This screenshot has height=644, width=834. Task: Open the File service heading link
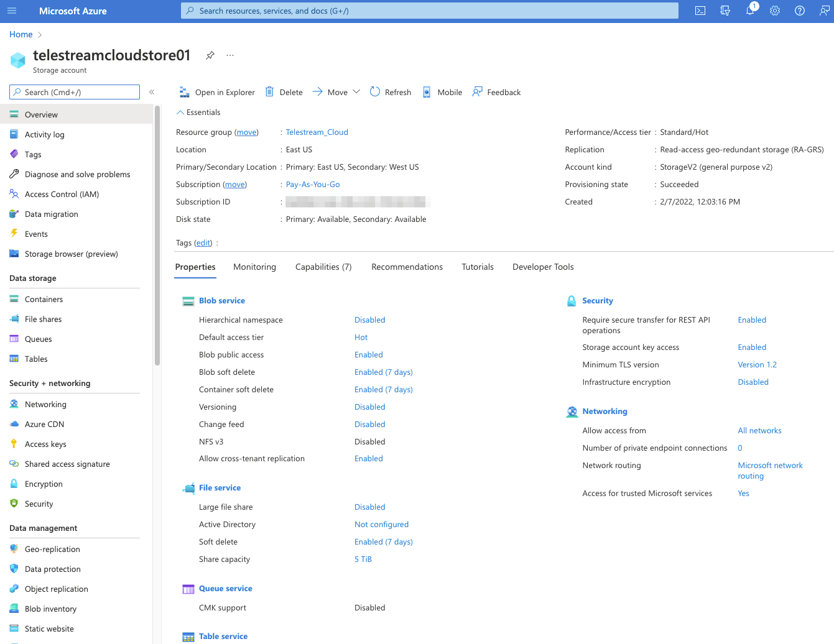tap(220, 487)
